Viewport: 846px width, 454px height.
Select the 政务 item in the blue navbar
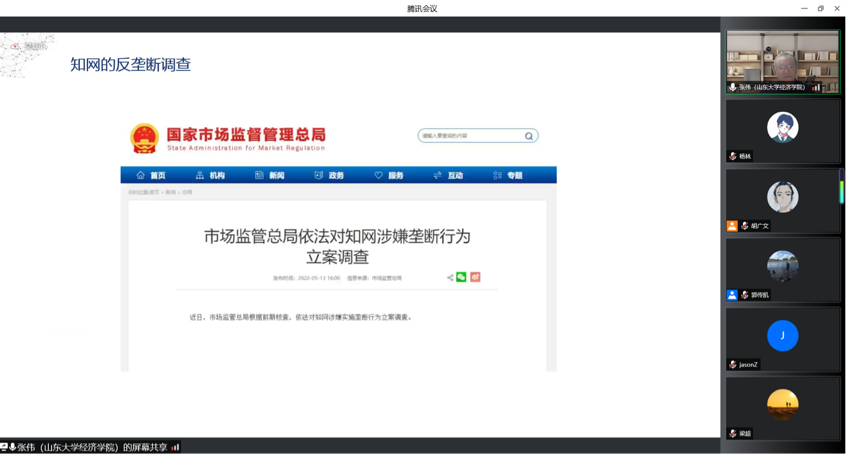329,175
